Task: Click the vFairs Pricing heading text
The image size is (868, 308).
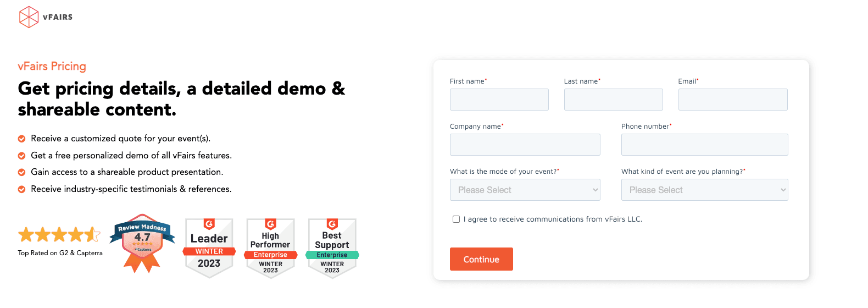Action: click(52, 66)
